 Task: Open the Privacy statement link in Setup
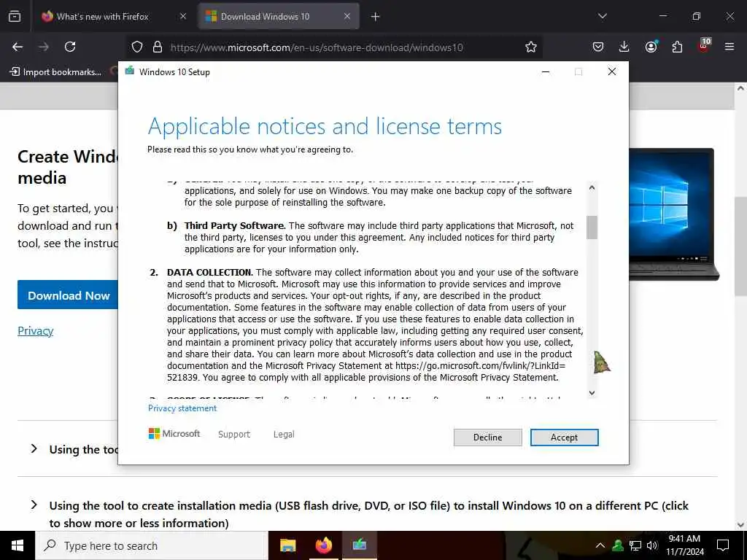pos(182,408)
